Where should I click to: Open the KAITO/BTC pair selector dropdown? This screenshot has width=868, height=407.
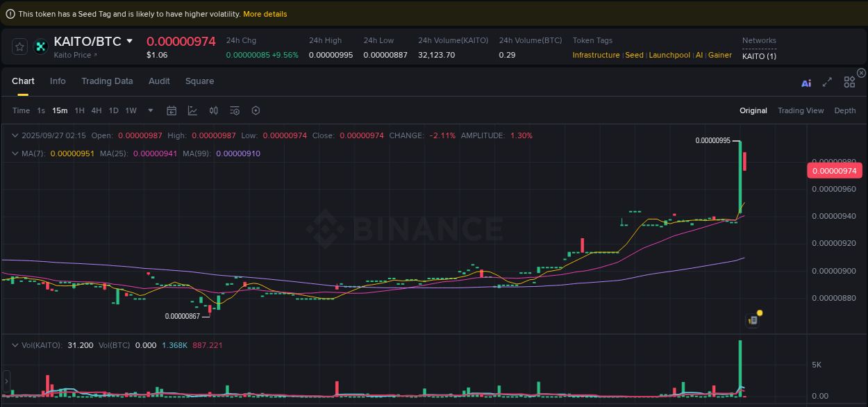tap(129, 41)
